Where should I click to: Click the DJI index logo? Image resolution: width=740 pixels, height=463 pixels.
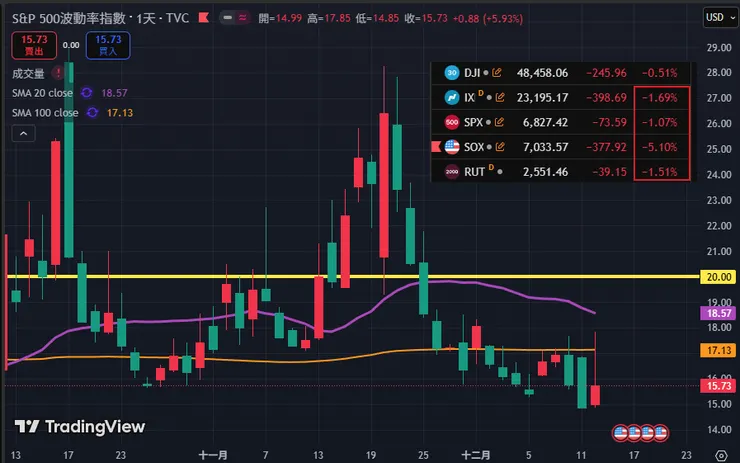pos(452,73)
